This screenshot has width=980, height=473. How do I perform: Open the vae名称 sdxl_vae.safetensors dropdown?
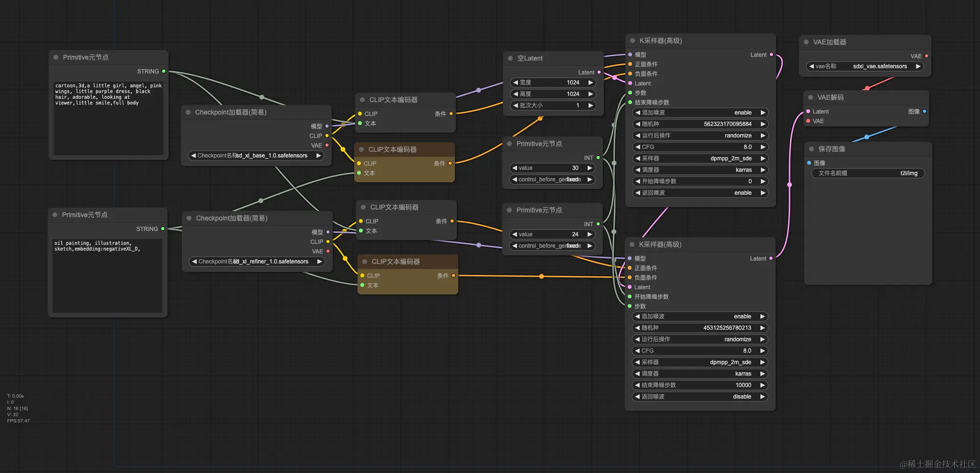(865, 66)
